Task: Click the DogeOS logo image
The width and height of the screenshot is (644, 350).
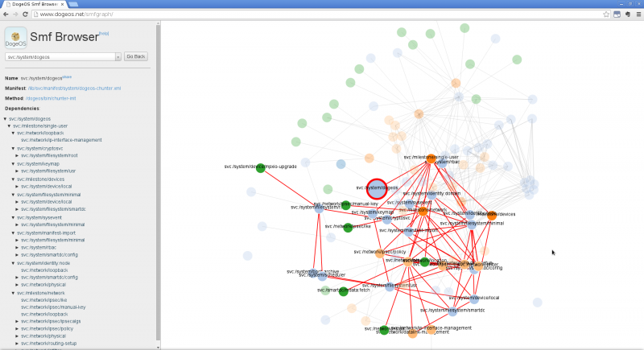Action: pyautogui.click(x=15, y=38)
